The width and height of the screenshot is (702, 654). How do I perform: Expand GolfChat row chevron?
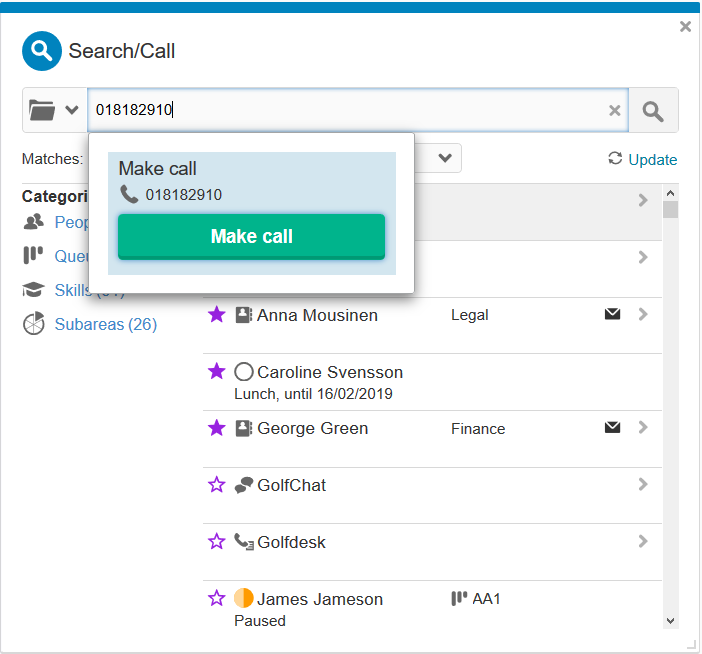[x=643, y=485]
